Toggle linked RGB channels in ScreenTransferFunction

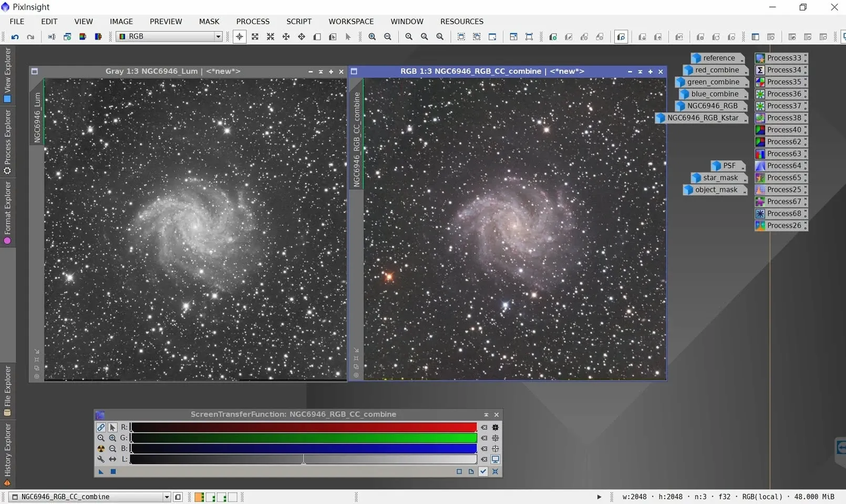click(x=101, y=427)
